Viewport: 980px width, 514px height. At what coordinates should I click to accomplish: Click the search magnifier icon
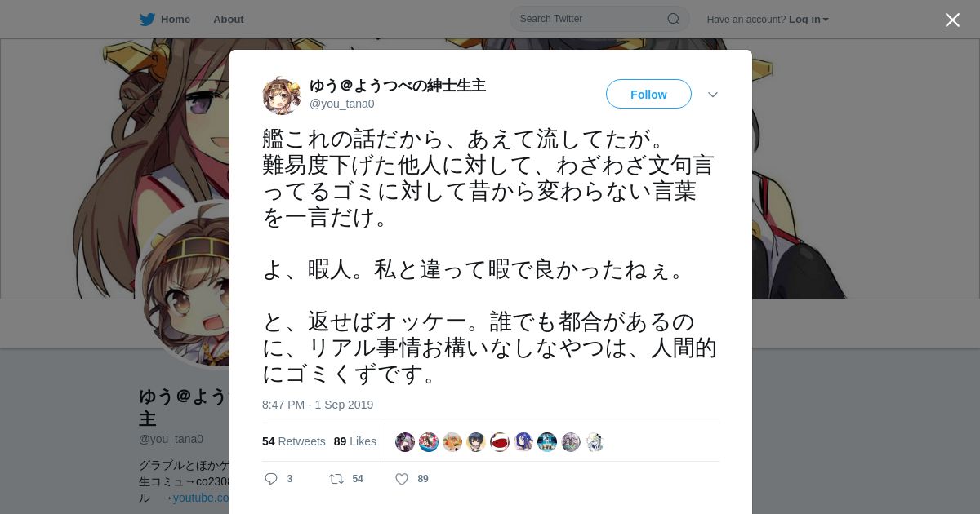(674, 19)
